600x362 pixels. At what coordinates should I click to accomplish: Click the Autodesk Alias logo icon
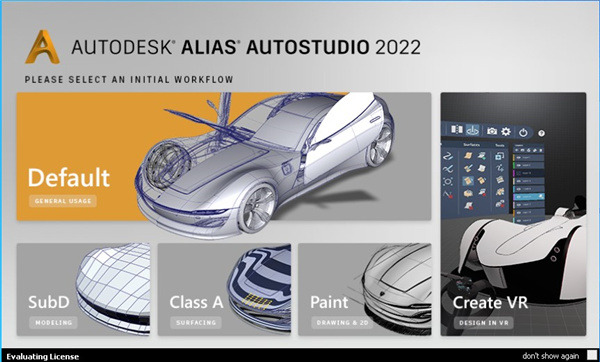pos(42,47)
